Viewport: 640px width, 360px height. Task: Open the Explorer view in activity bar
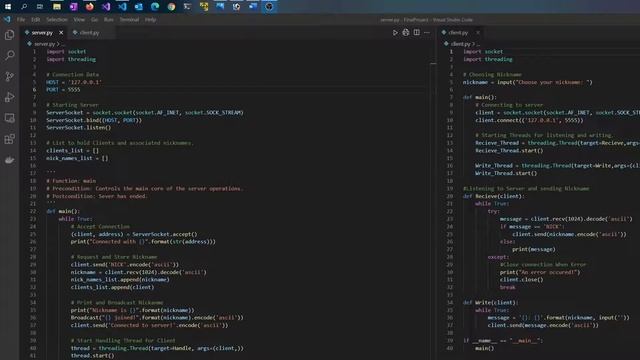pyautogui.click(x=9, y=35)
